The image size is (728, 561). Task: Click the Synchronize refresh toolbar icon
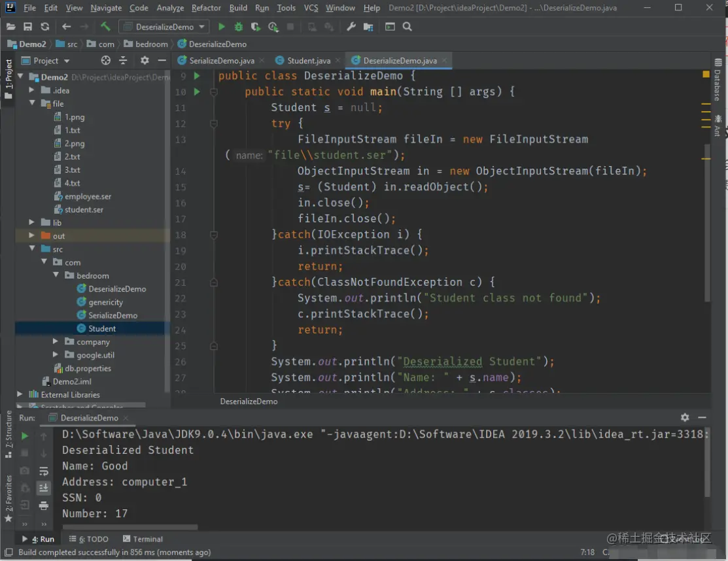point(44,27)
